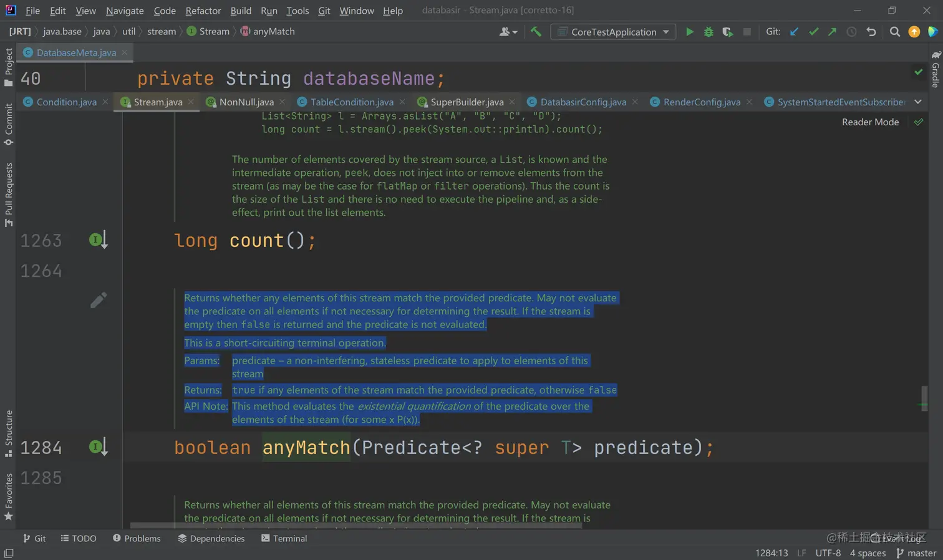Open the Commit tool window

[x=9, y=124]
